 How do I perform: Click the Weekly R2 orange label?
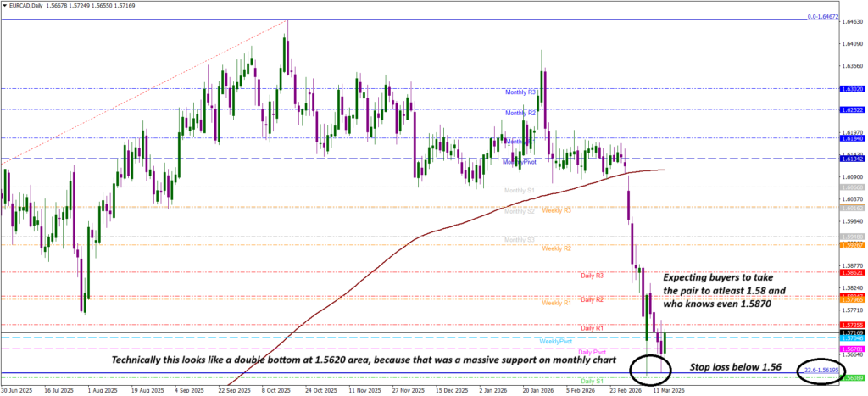[x=556, y=248]
